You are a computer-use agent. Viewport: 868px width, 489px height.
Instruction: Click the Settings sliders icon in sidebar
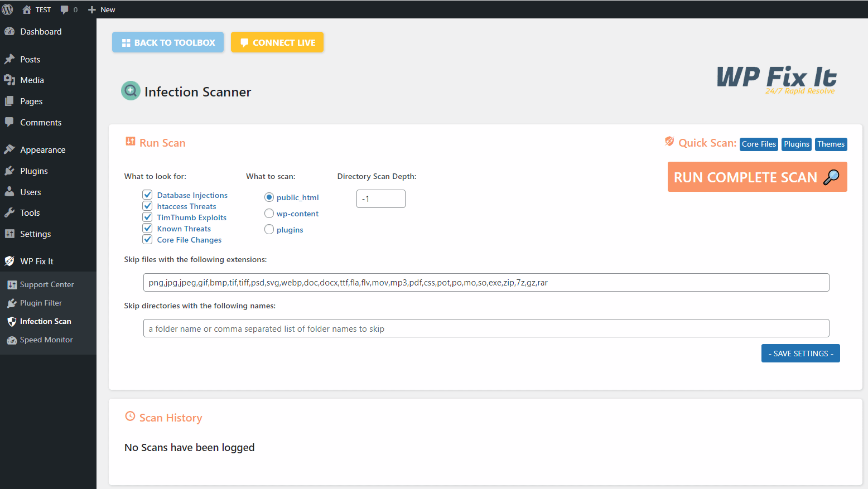(x=9, y=234)
